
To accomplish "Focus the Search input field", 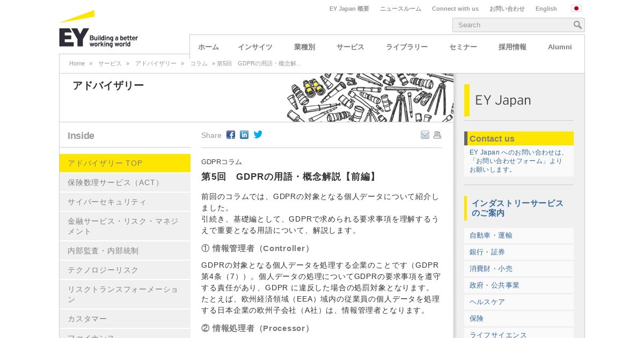I will tap(513, 25).
